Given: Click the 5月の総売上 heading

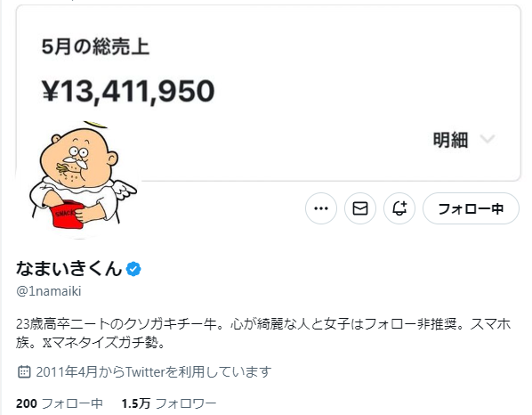Looking at the screenshot, I should (95, 47).
